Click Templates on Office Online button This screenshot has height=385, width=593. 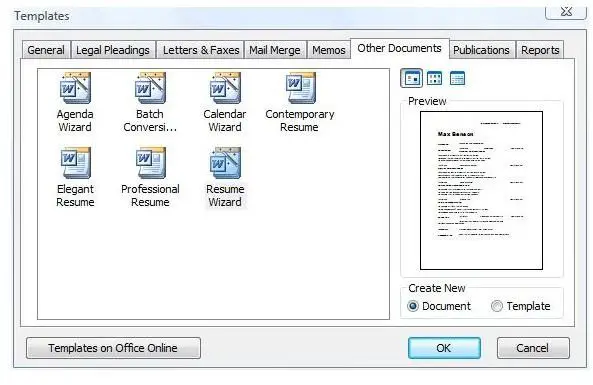tap(113, 348)
